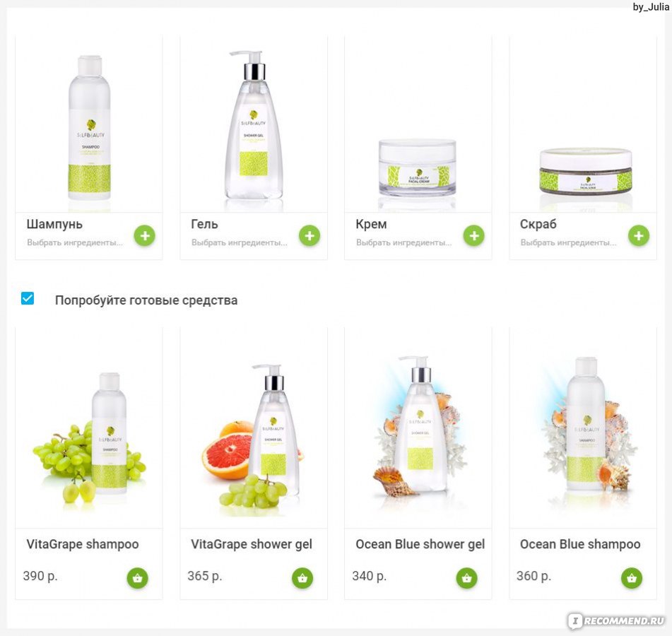Image resolution: width=672 pixels, height=636 pixels.
Task: Click the plus icon for Крем
Action: (x=474, y=236)
